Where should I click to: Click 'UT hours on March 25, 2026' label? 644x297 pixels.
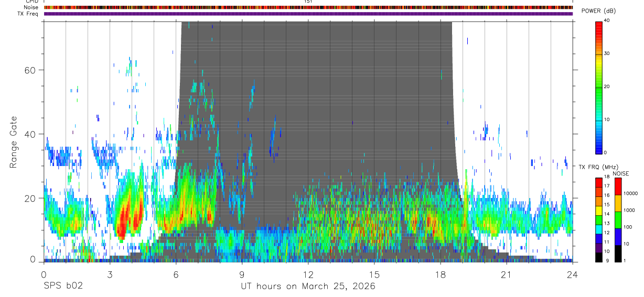pyautogui.click(x=308, y=286)
